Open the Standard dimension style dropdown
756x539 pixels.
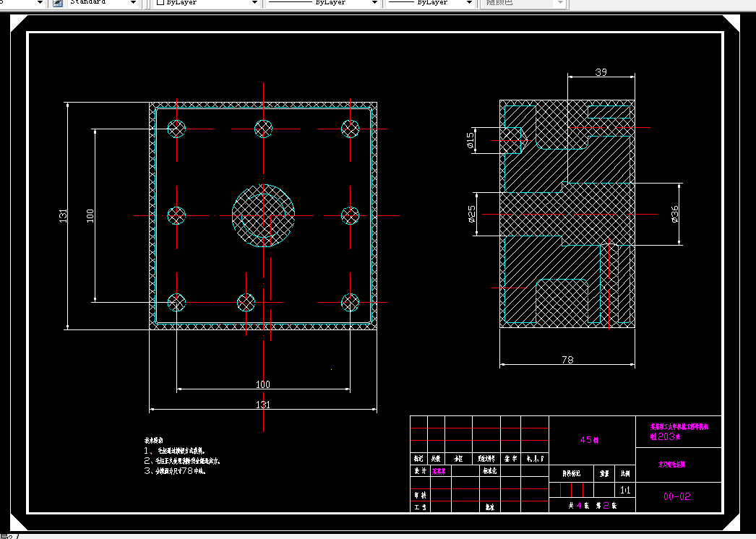[x=133, y=2]
